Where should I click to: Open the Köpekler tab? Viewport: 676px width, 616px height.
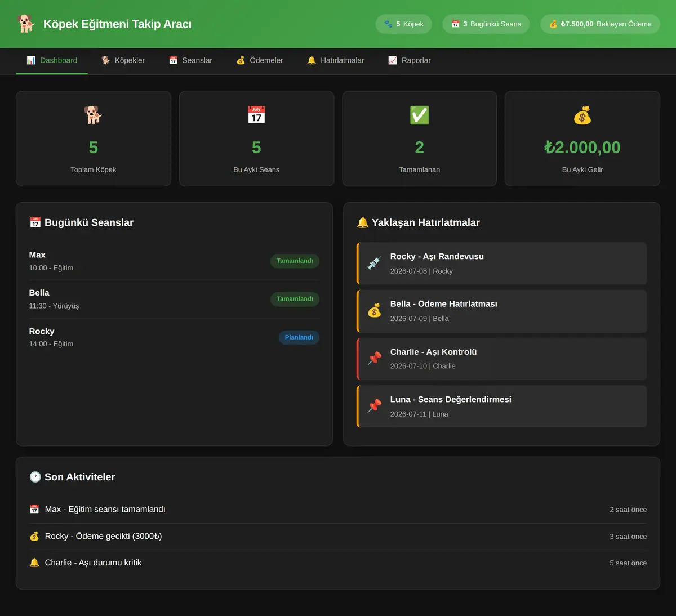(123, 60)
